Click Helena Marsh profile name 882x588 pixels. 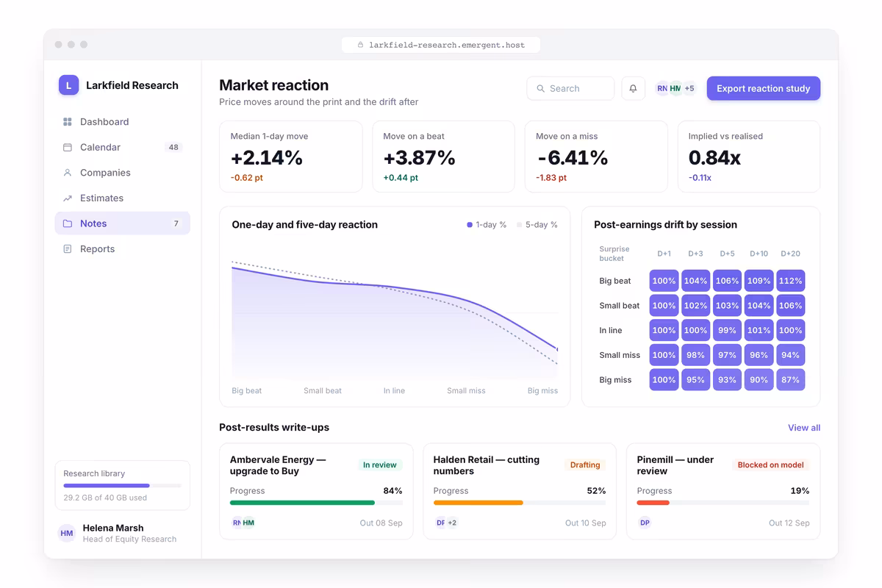point(113,528)
